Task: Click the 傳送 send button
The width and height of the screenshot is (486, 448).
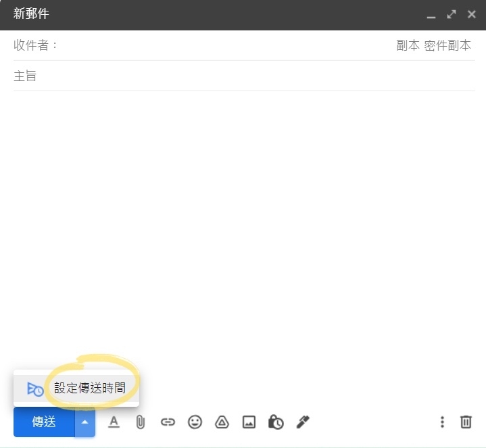Action: point(44,422)
